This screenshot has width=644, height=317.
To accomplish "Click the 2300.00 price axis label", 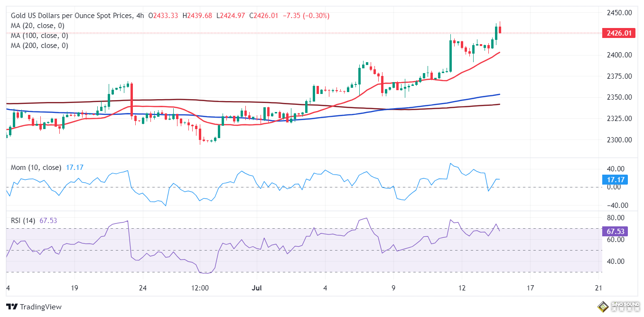I will (620, 140).
